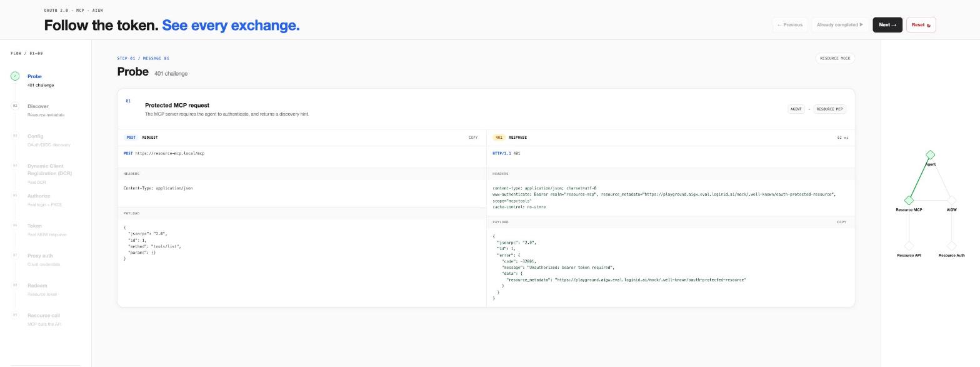Click the Previous navigation button
The image size is (980, 367).
tap(790, 25)
